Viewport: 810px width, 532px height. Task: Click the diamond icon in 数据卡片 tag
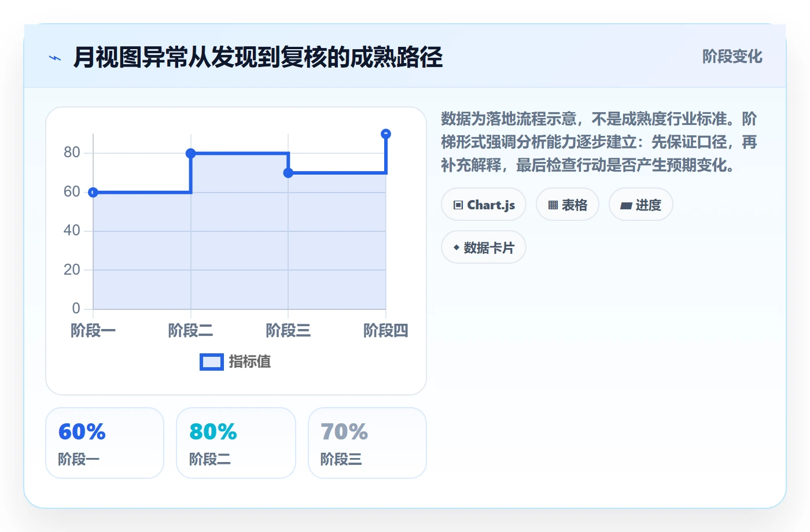[456, 247]
